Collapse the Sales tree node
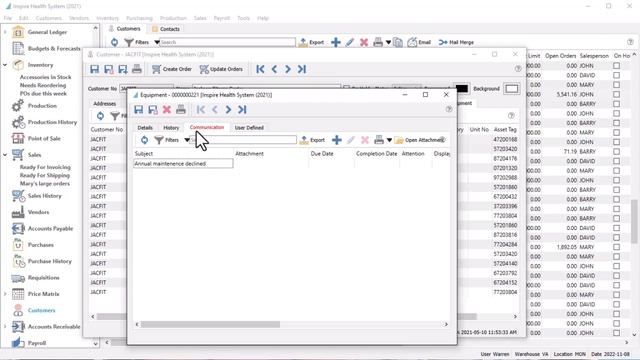The height and width of the screenshot is (360, 640). pyautogui.click(x=5, y=155)
